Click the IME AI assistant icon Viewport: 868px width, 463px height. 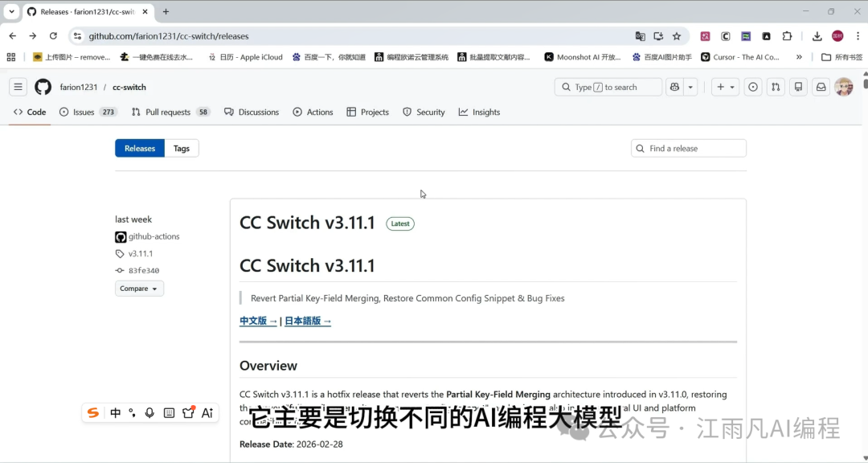click(x=207, y=412)
